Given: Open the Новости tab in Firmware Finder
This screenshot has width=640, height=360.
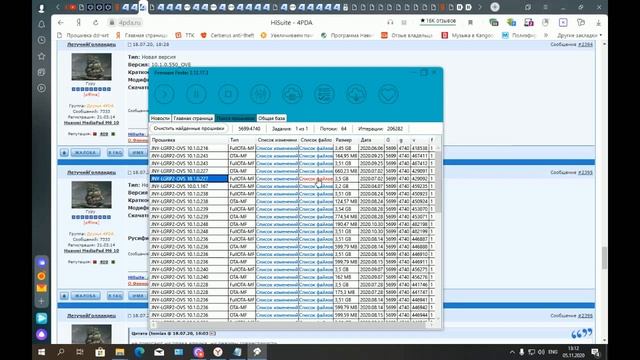Looking at the screenshot, I should click(x=160, y=118).
